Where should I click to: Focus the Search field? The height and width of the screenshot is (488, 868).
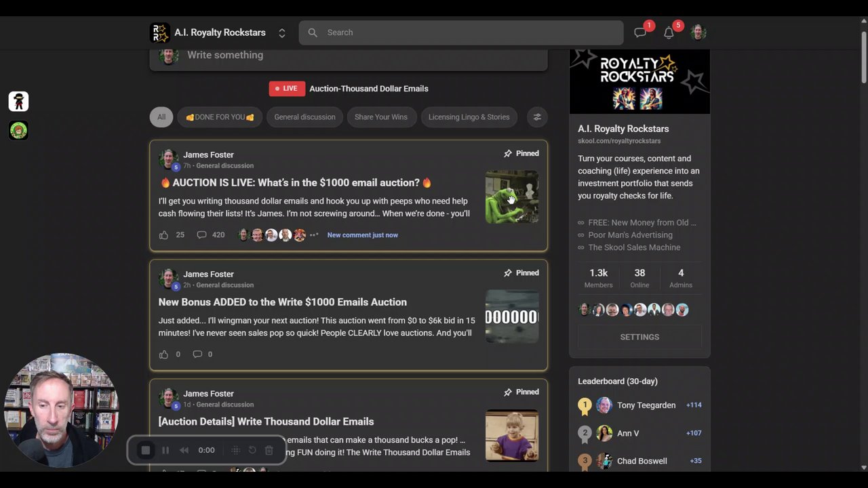461,33
